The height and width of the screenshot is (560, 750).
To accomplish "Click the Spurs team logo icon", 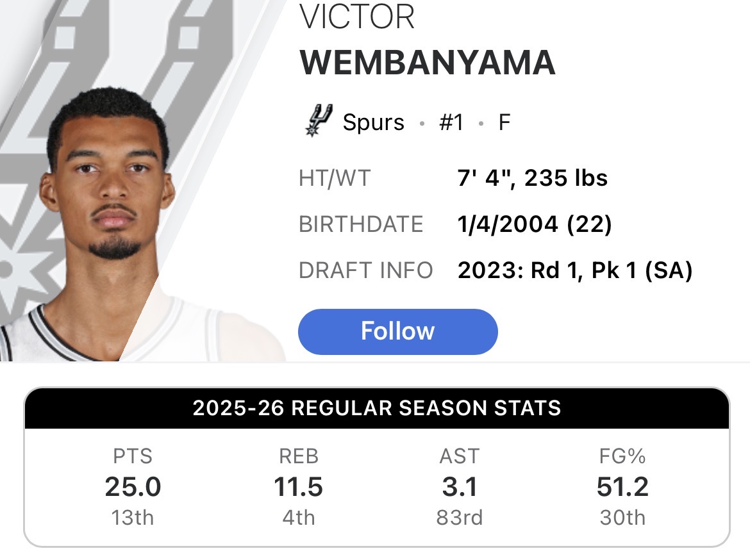I will pos(319,120).
